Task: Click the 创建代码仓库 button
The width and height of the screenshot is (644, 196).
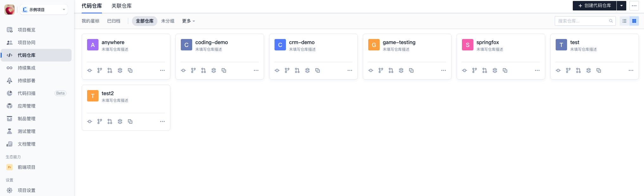Action: click(595, 6)
